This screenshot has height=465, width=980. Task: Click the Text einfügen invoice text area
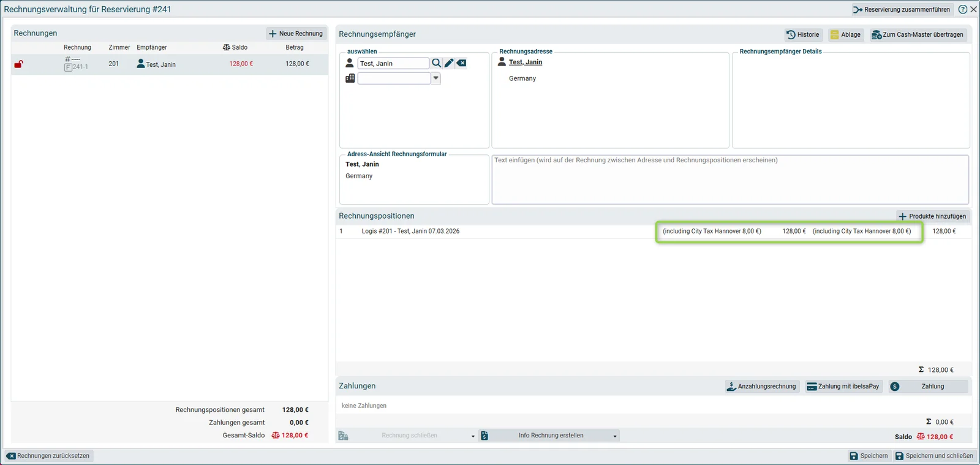click(x=730, y=179)
